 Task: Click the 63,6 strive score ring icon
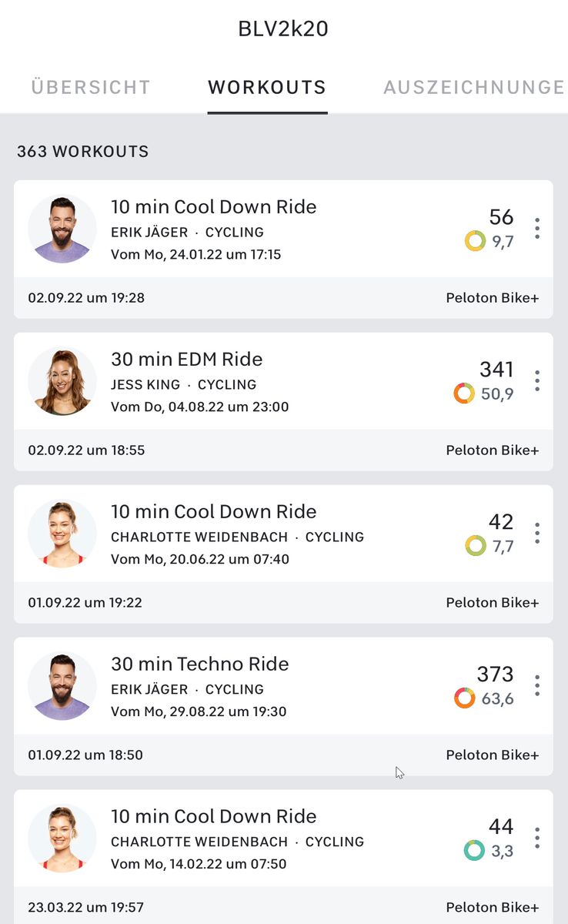[x=464, y=698]
